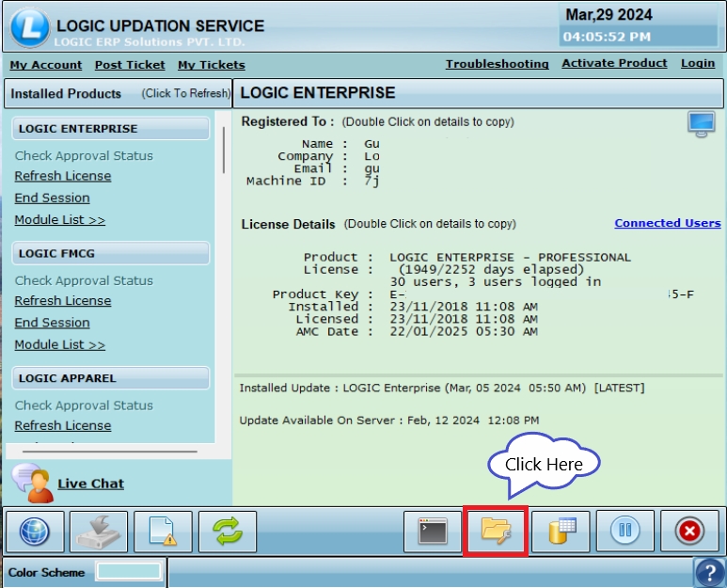The height and width of the screenshot is (588, 727).
Task: Open the Connected Users link
Action: (x=667, y=223)
